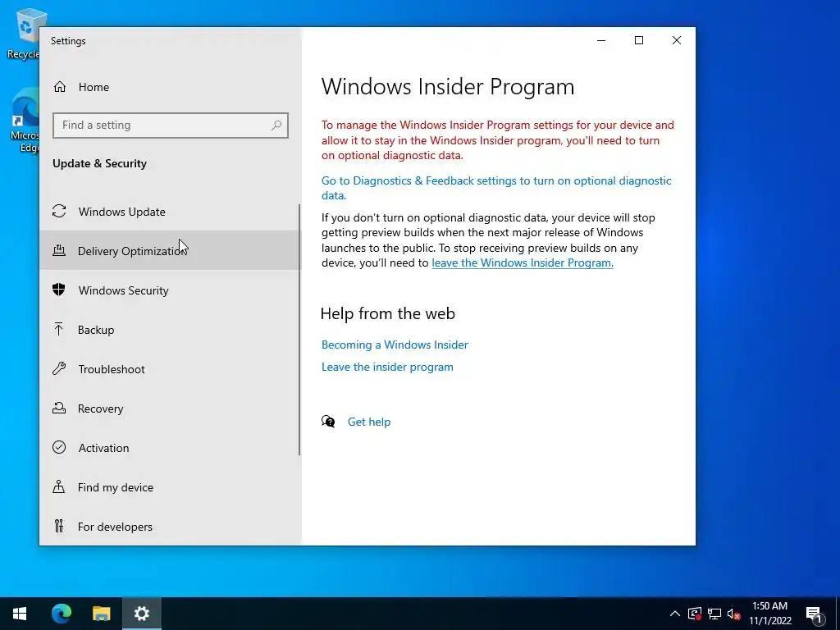The width and height of the screenshot is (840, 630).
Task: Go to Windows Security settings
Action: pos(169,290)
